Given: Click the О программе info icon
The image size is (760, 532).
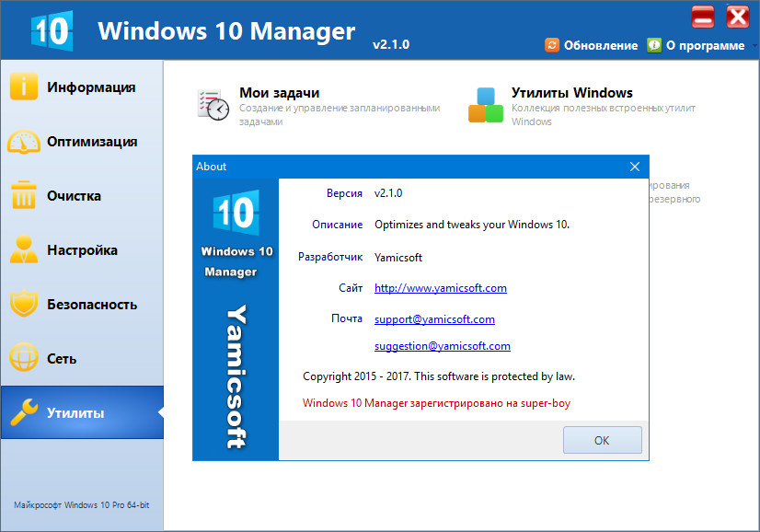Looking at the screenshot, I should tap(655, 43).
